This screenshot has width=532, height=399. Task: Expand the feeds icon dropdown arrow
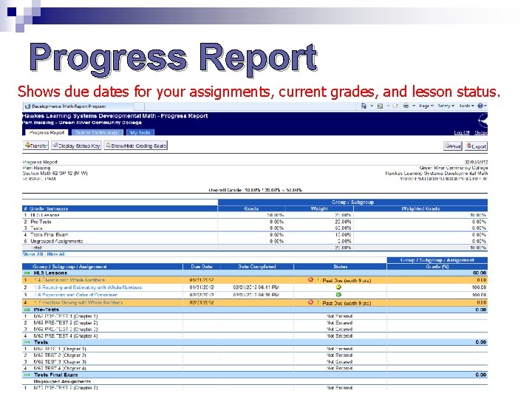[x=388, y=106]
